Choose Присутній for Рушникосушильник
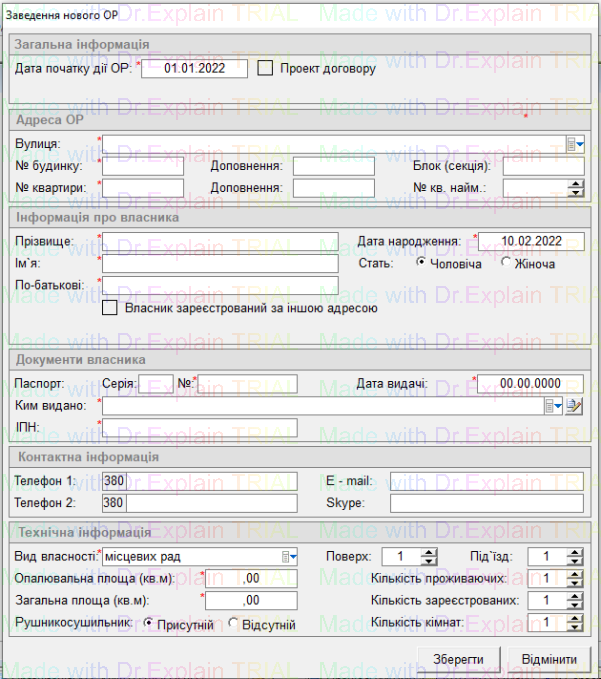 150,624
